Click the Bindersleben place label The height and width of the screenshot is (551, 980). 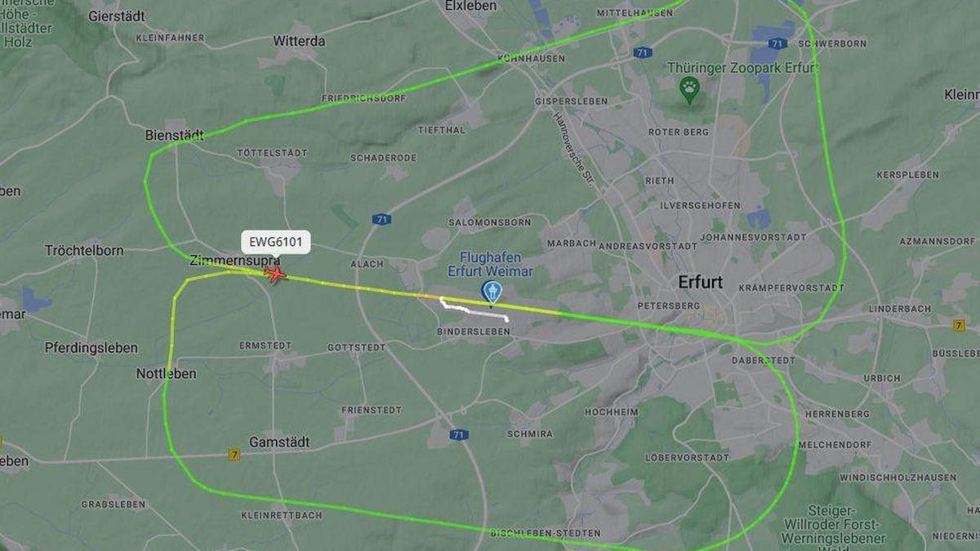click(474, 331)
